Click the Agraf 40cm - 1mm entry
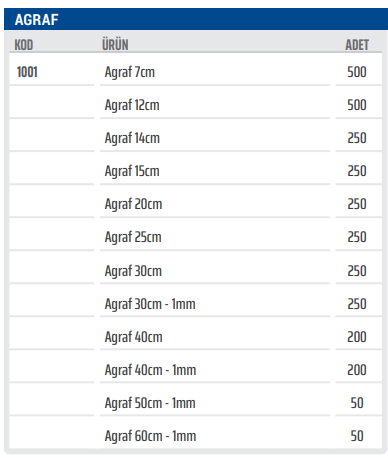The image size is (388, 458). click(150, 370)
